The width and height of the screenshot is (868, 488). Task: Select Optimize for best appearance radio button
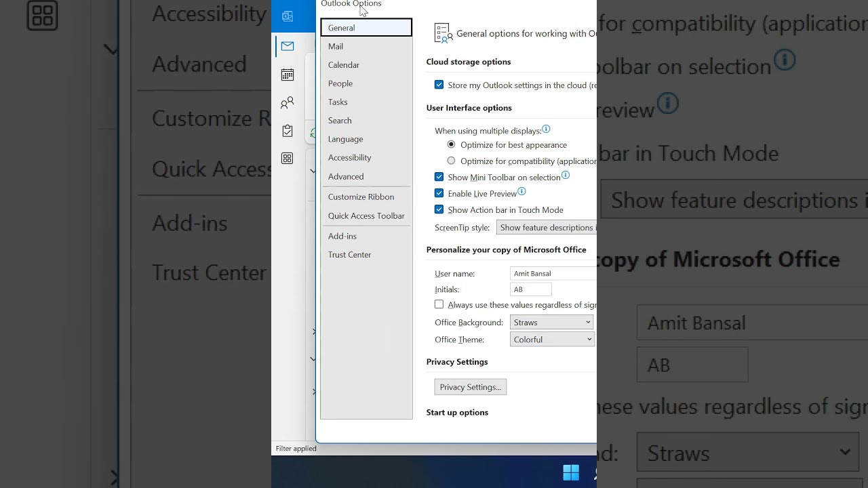[451, 144]
